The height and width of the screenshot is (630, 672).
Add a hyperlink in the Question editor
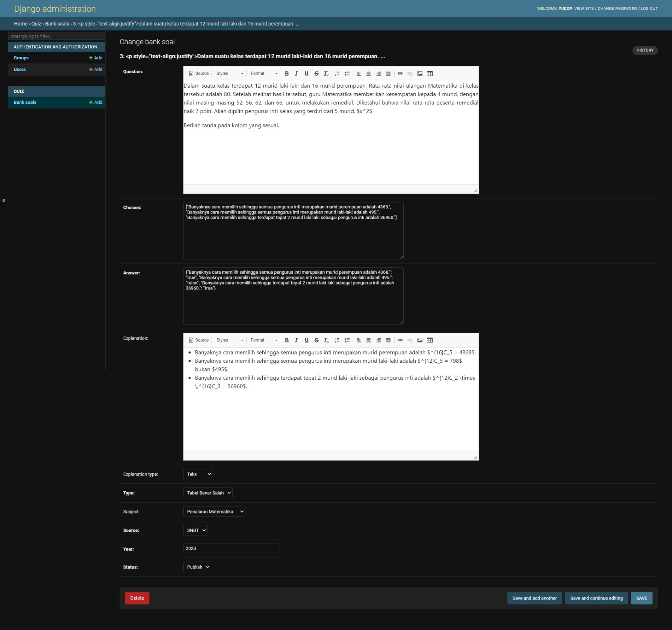point(400,73)
